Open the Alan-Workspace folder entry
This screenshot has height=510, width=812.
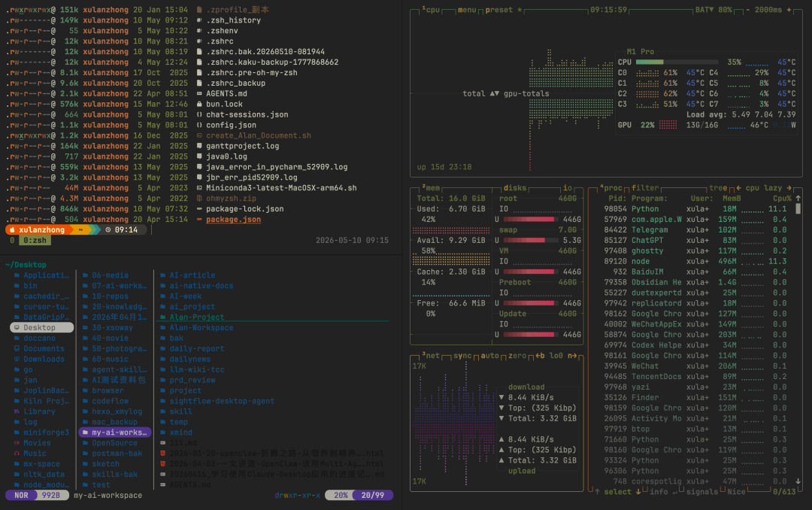201,327
